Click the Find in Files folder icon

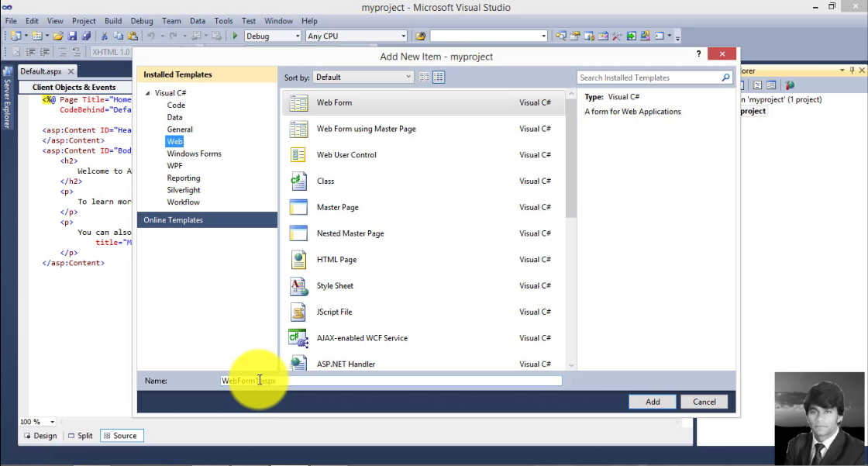point(421,36)
